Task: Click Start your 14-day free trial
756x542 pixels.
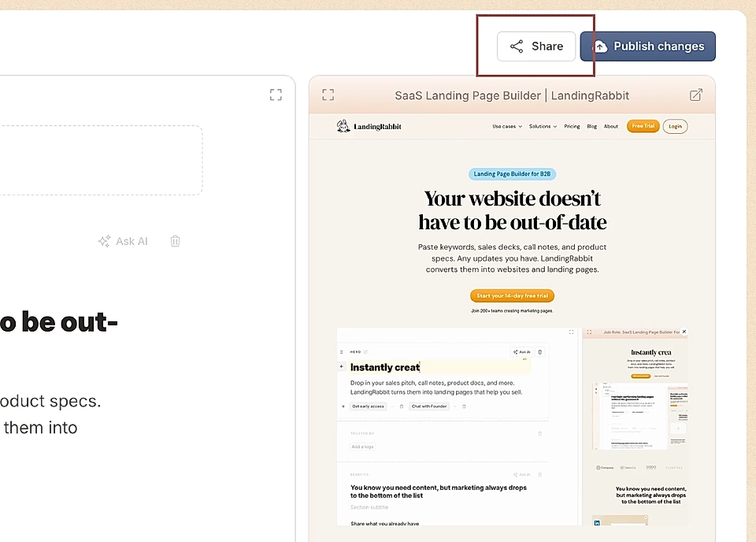Action: pos(512,295)
